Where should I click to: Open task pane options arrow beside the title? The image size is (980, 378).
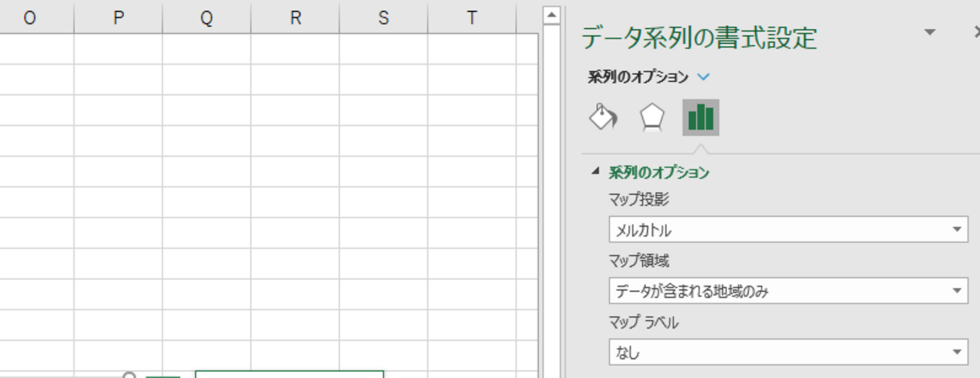pyautogui.click(x=930, y=33)
